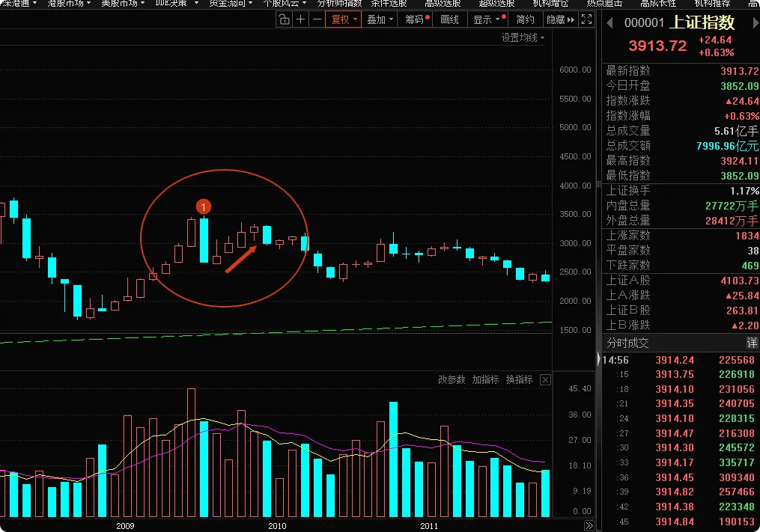The height and width of the screenshot is (532, 760).
Task: Click 上证指数 title
Action: point(702,22)
